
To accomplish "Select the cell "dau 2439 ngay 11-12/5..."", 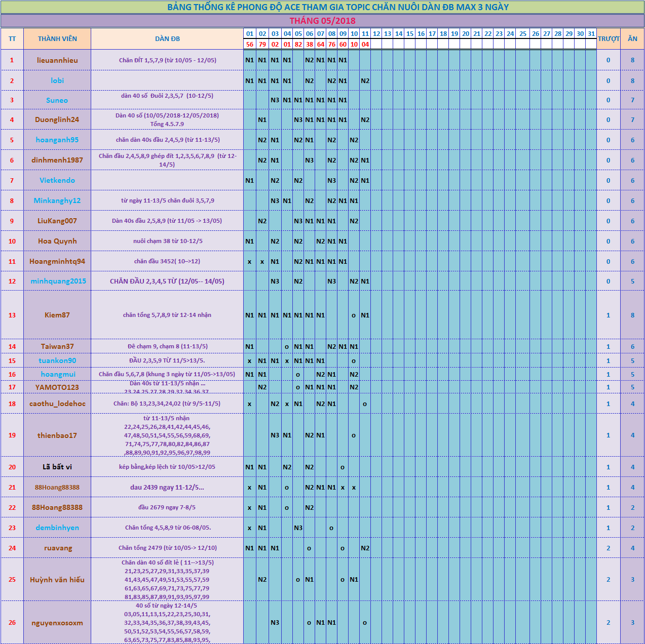I will point(167,487).
